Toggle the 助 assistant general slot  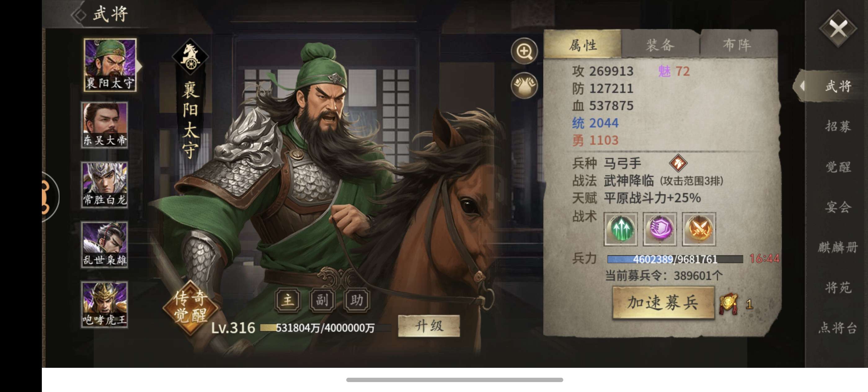pyautogui.click(x=356, y=300)
